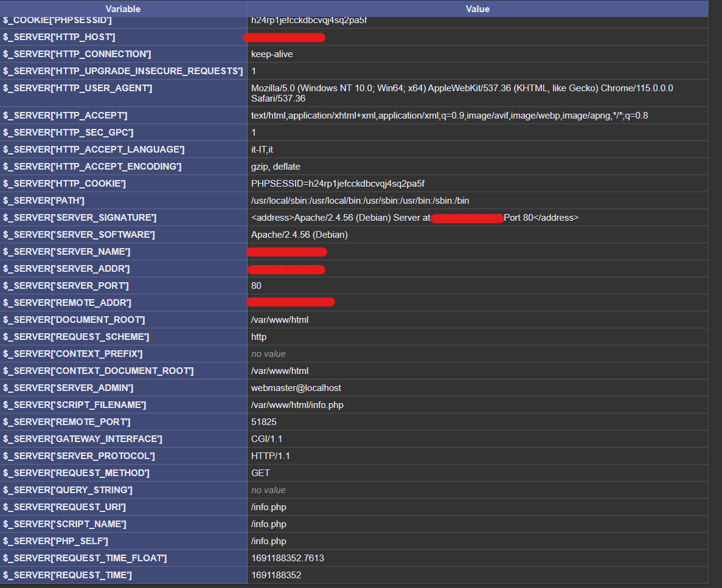This screenshot has width=722, height=588.
Task: Click the redacted SERVER_ADDR value
Action: pyautogui.click(x=286, y=269)
